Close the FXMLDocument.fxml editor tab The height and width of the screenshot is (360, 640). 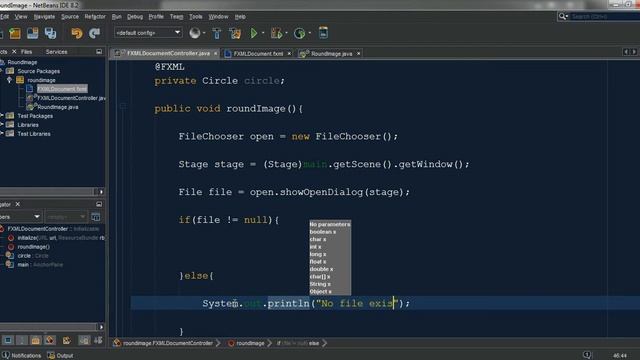pyautogui.click(x=289, y=53)
